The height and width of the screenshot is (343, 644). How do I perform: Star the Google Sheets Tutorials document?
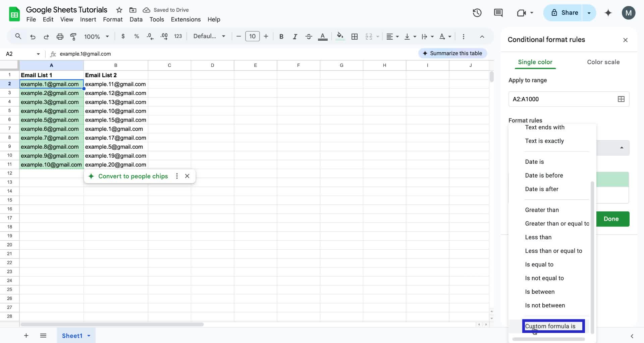coord(119,10)
